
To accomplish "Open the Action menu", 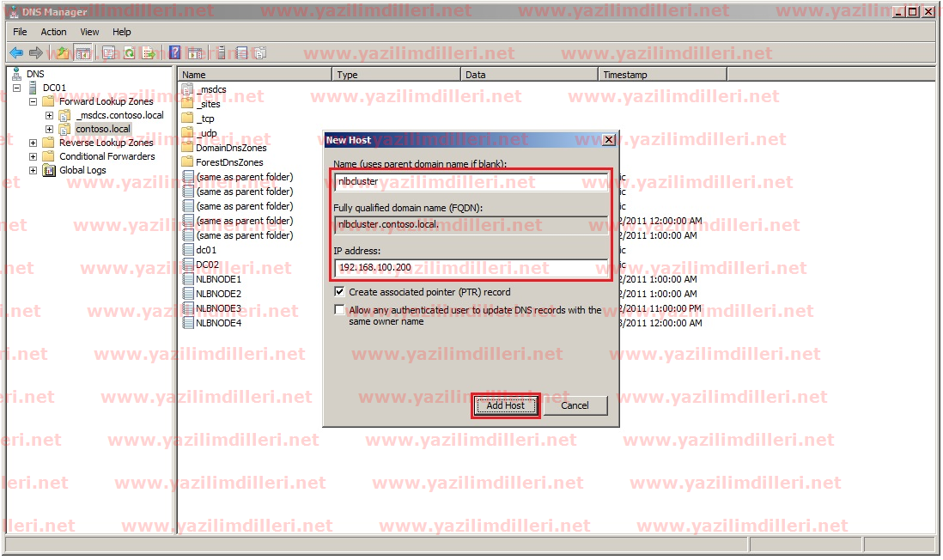I will coord(53,32).
